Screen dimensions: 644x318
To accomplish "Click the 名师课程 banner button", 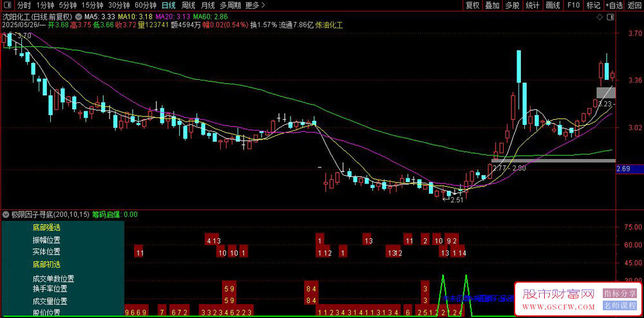I will (x=620, y=306).
